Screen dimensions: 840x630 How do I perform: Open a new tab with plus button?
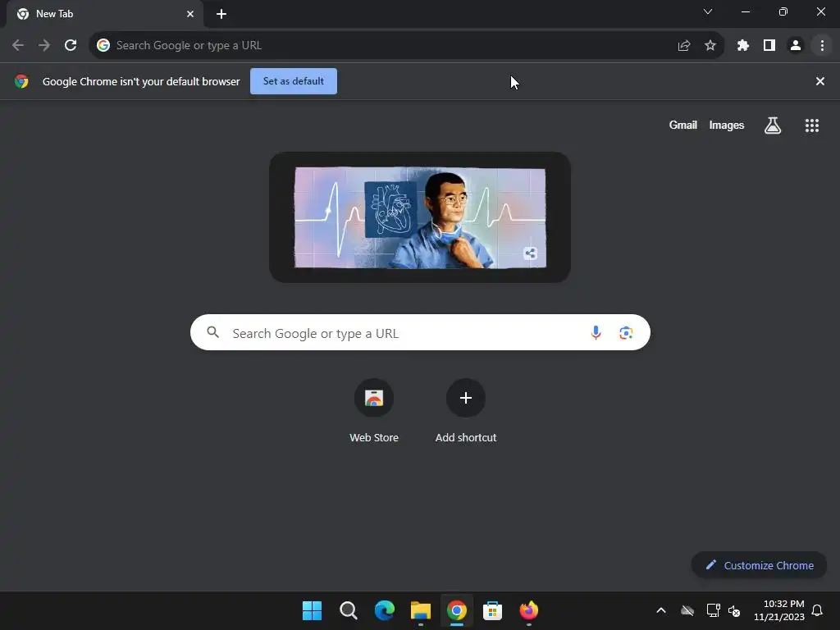click(x=221, y=14)
